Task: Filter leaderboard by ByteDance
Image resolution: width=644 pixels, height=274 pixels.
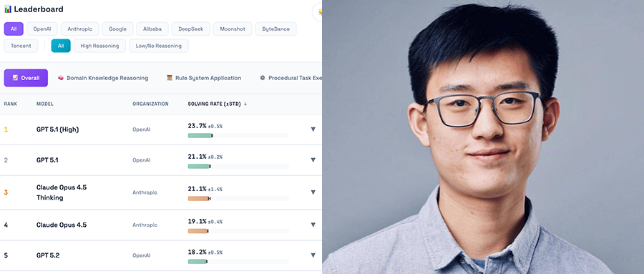Action: coord(275,29)
